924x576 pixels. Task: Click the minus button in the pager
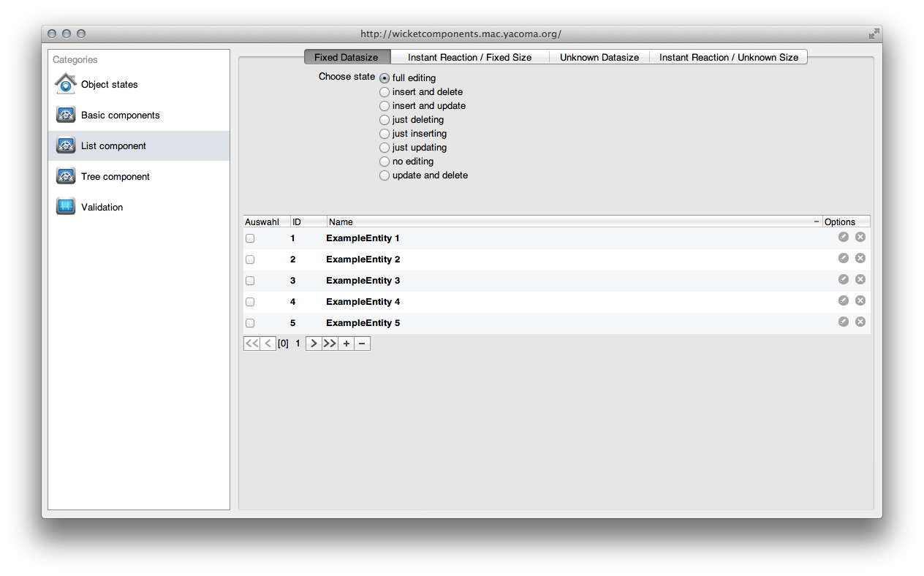pos(361,343)
